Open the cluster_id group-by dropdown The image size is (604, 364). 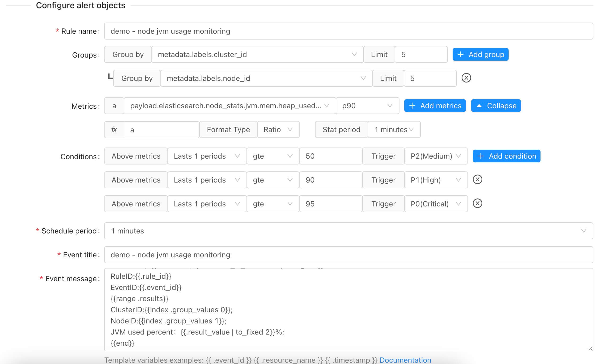pos(257,55)
